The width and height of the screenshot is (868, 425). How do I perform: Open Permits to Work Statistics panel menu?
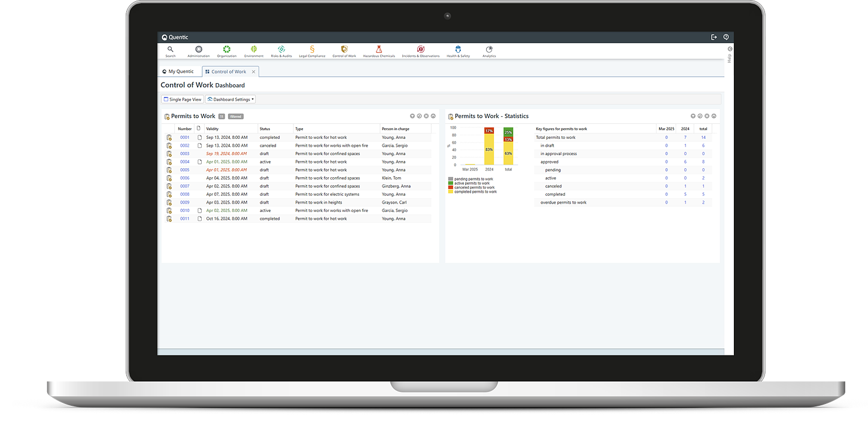tap(693, 116)
